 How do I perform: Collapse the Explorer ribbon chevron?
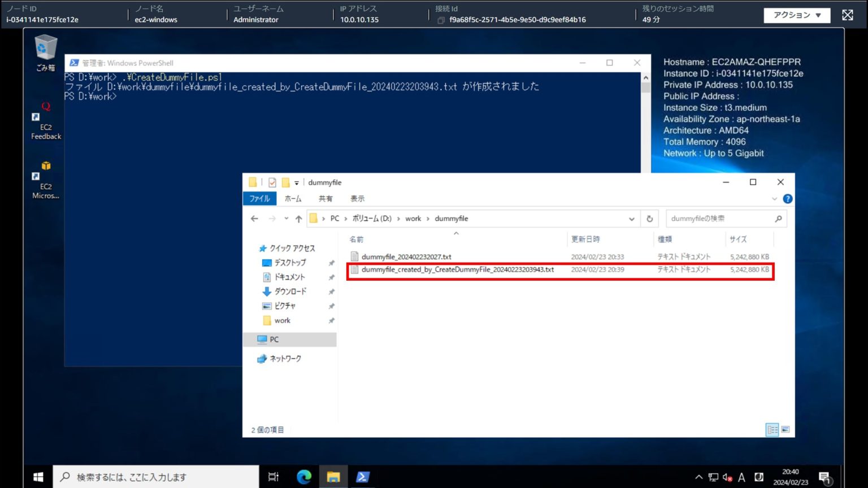(775, 198)
